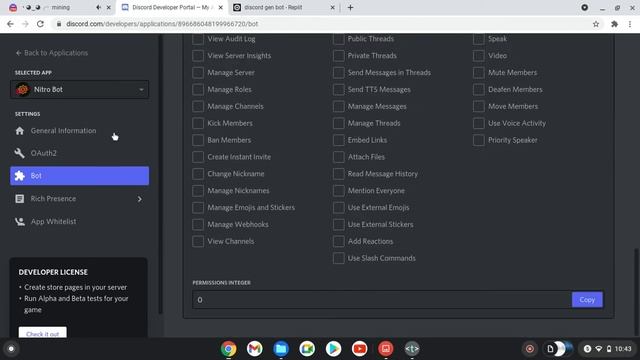Reload the page with refresh icon
Screen dimensions: 640x360
[x=40, y=24]
